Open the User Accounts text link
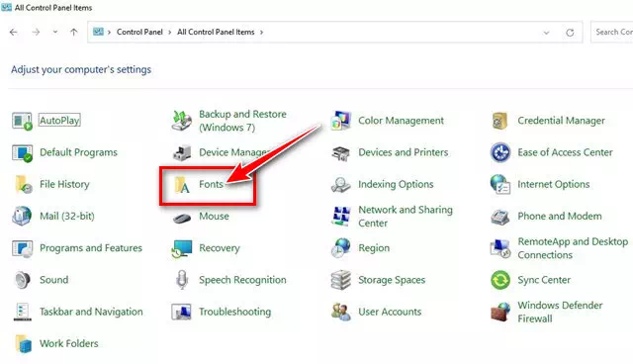Viewport: 633px width, 364px height. tap(390, 312)
